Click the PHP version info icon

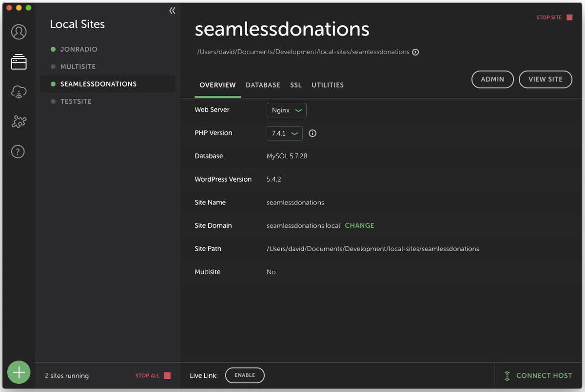click(312, 133)
